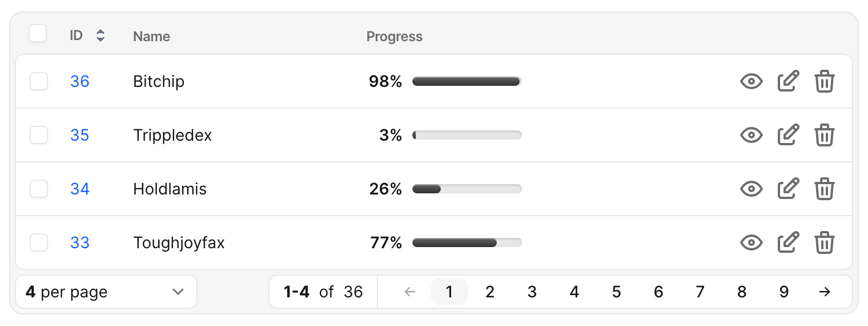This screenshot has width=868, height=326.
Task: Open the record link with ID 35
Action: click(80, 136)
